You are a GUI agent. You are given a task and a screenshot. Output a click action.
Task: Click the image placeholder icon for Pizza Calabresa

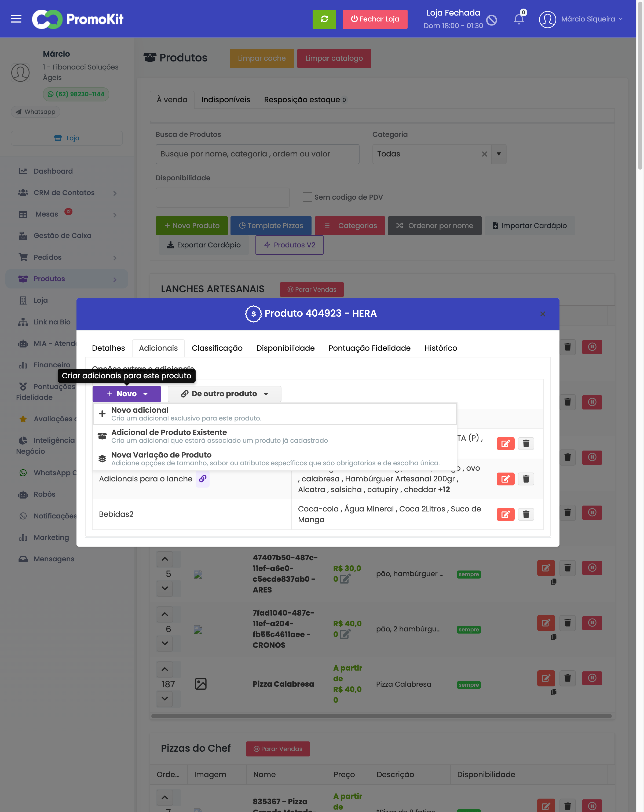(201, 684)
